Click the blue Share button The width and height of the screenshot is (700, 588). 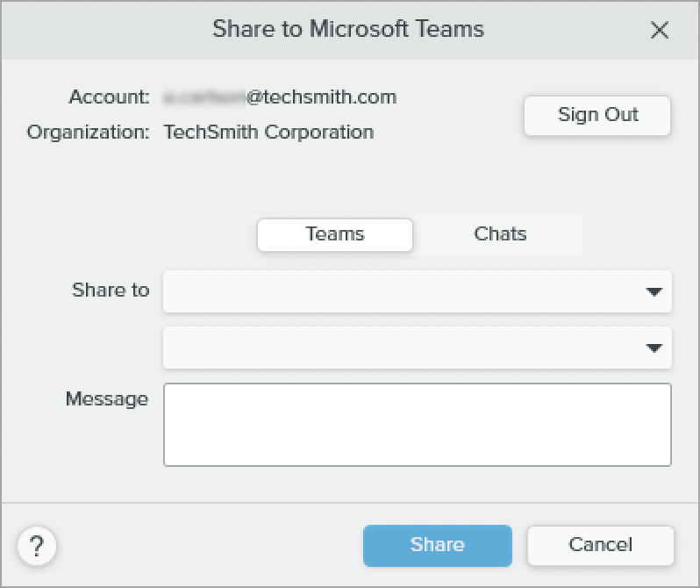438,546
